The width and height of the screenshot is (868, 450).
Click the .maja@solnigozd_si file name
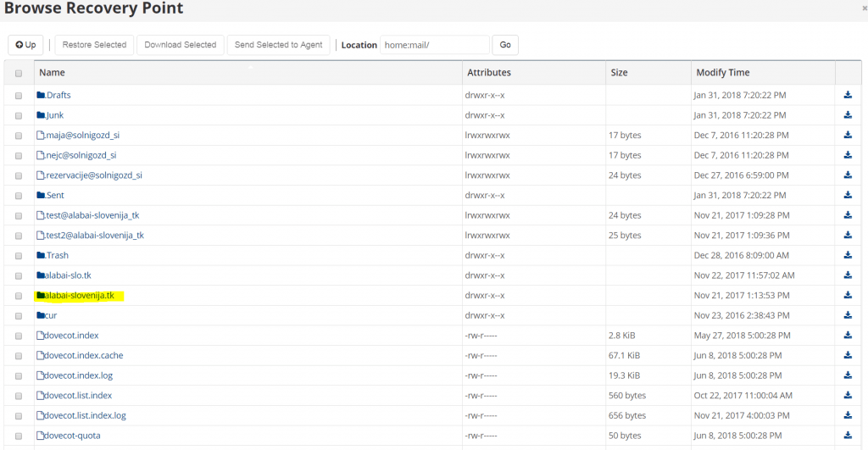point(78,135)
